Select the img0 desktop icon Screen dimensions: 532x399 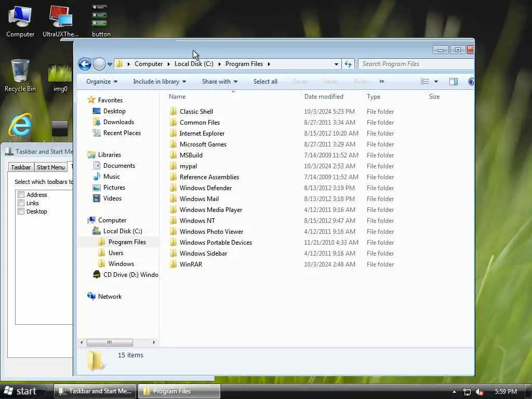pos(60,77)
